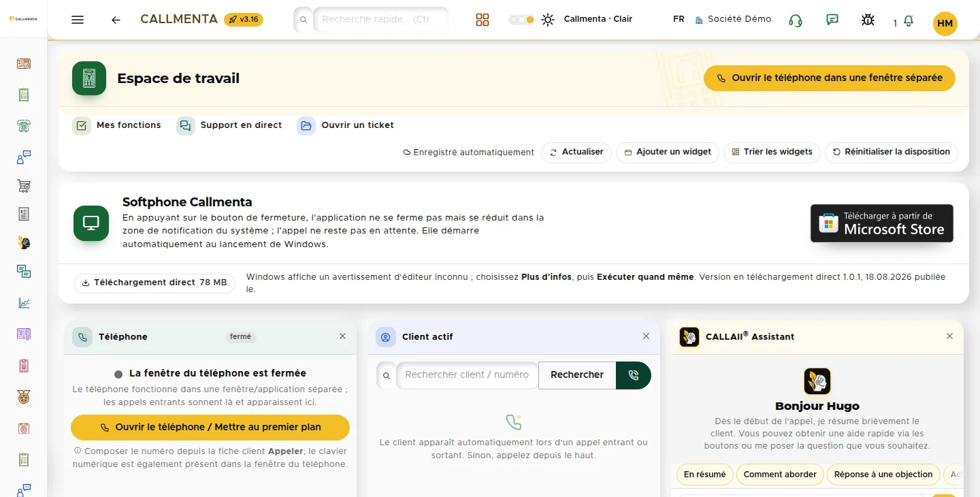Open the notifications bell

[908, 22]
